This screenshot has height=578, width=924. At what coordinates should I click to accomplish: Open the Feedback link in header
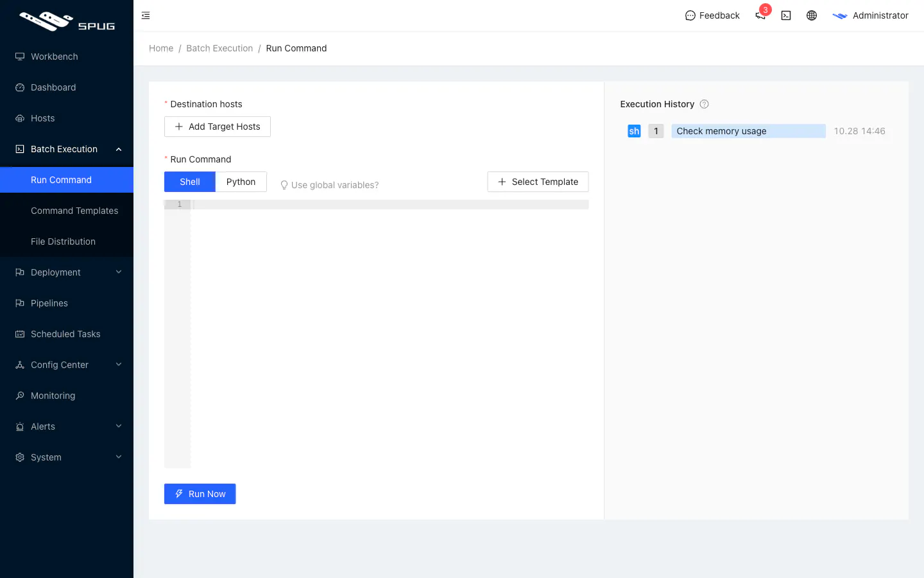pos(712,15)
